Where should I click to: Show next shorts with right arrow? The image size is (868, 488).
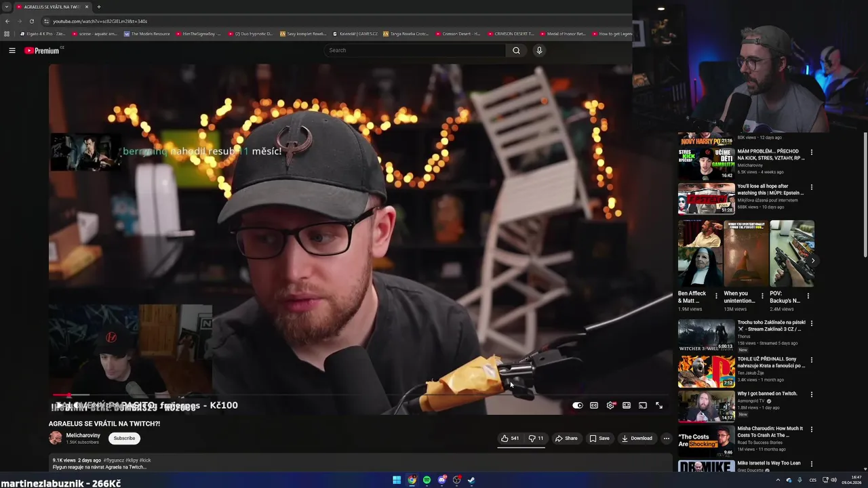[813, 260]
